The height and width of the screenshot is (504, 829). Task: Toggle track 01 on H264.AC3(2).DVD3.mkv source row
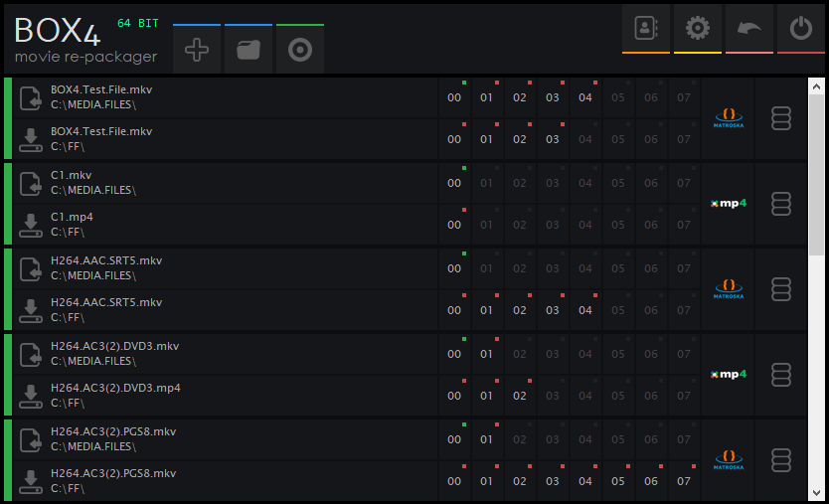(x=487, y=354)
